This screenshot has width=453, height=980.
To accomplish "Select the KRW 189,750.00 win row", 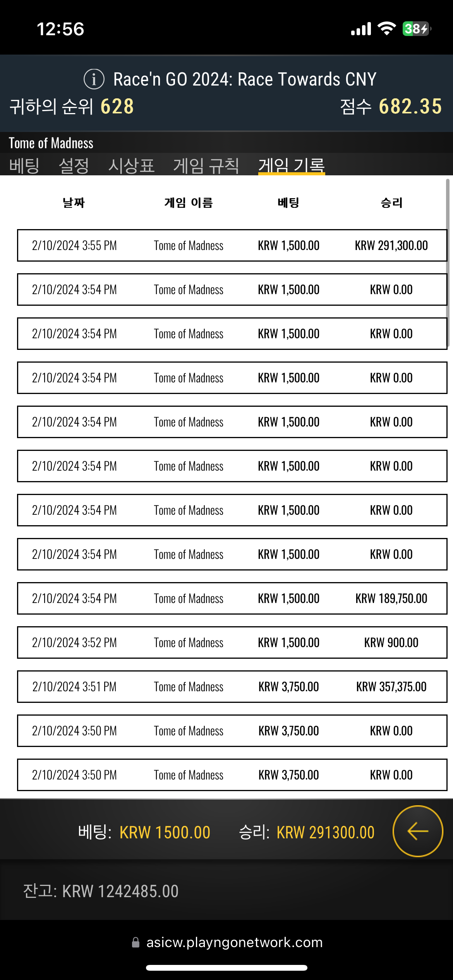I will click(232, 598).
